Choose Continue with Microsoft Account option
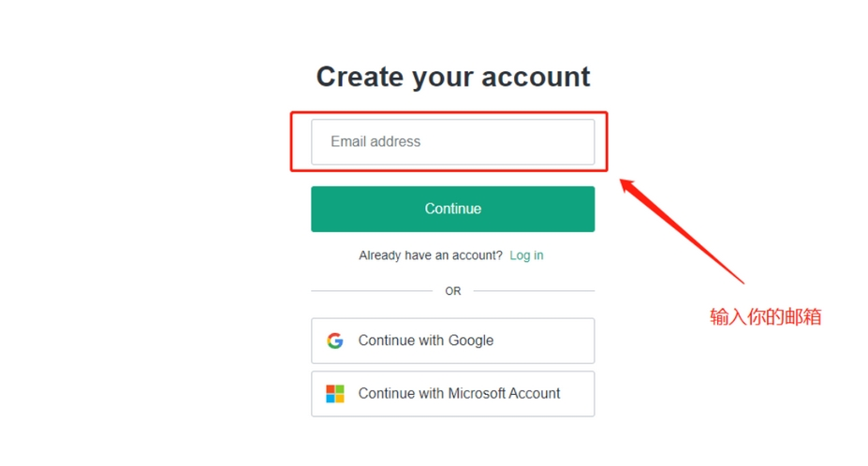This screenshot has width=868, height=466. (452, 394)
